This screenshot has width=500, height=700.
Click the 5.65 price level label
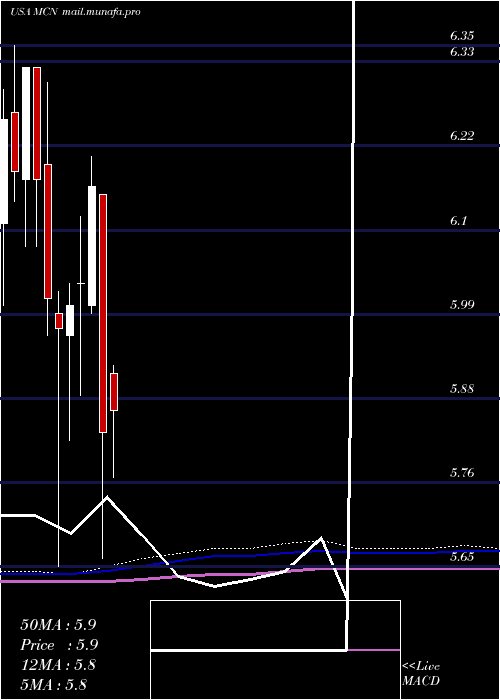(x=462, y=557)
